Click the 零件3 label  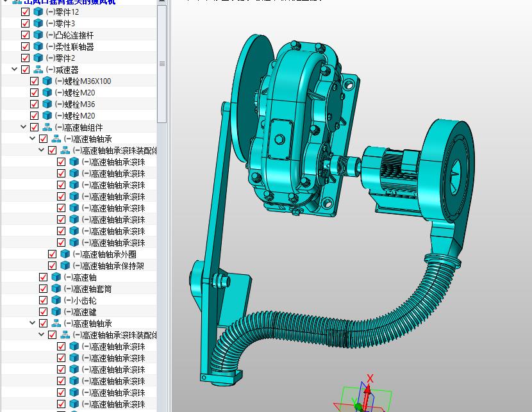pos(61,24)
